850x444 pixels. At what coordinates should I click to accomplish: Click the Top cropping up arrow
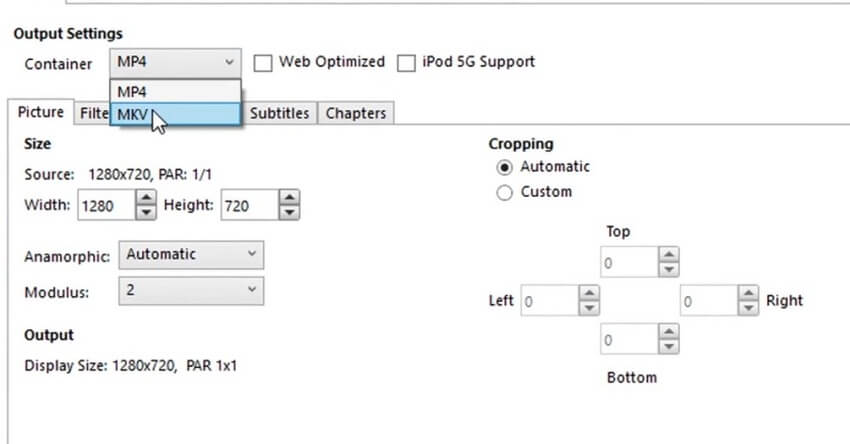[x=669, y=256]
